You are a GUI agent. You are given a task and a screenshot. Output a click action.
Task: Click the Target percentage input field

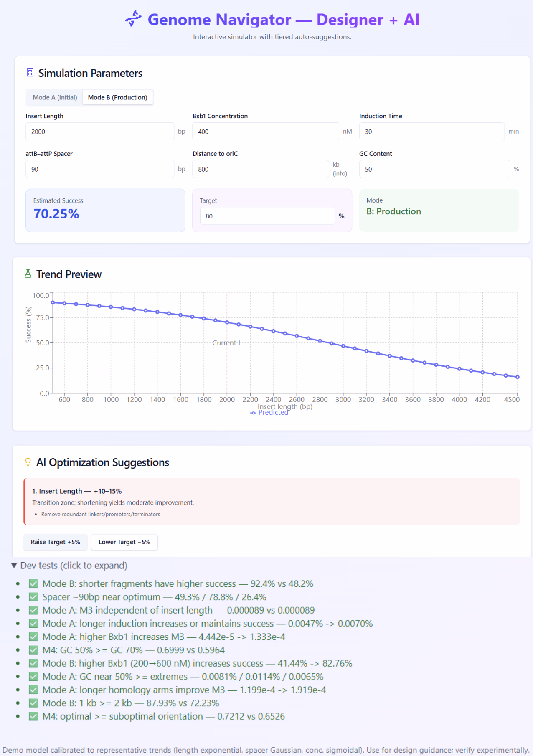click(x=267, y=216)
